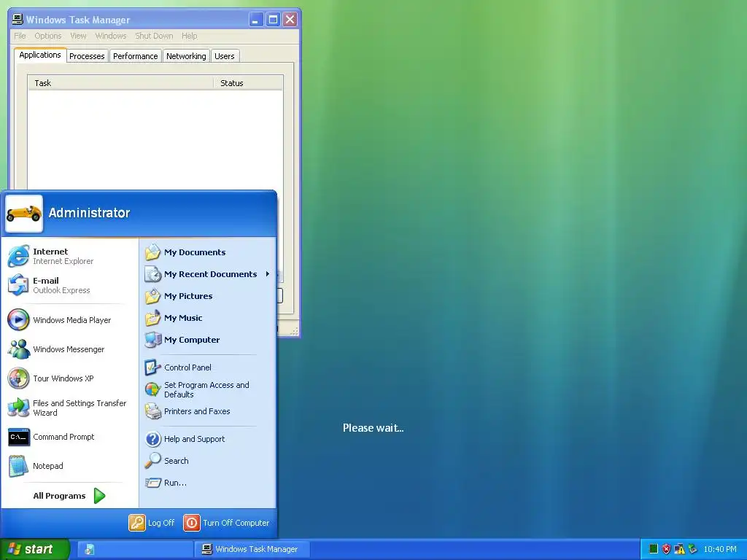The image size is (747, 560).
Task: Expand My Recent Documents submenu
Action: point(208,274)
